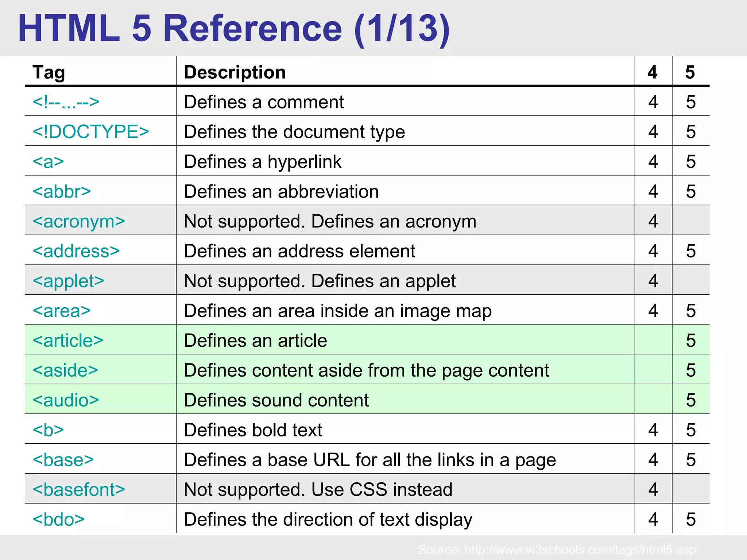Select 'Defines the document type' text
747x560 pixels.
pyautogui.click(x=294, y=132)
